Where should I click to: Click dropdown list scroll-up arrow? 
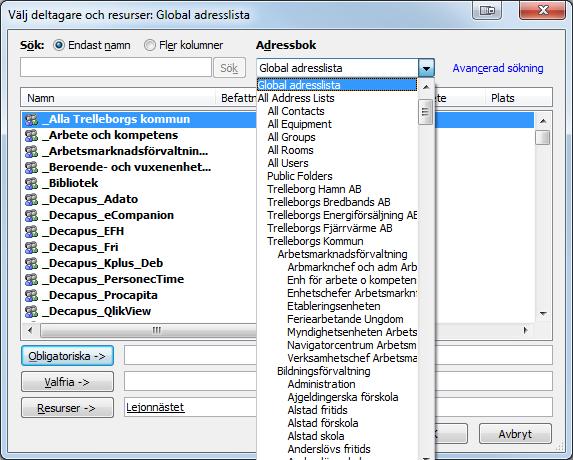(426, 87)
